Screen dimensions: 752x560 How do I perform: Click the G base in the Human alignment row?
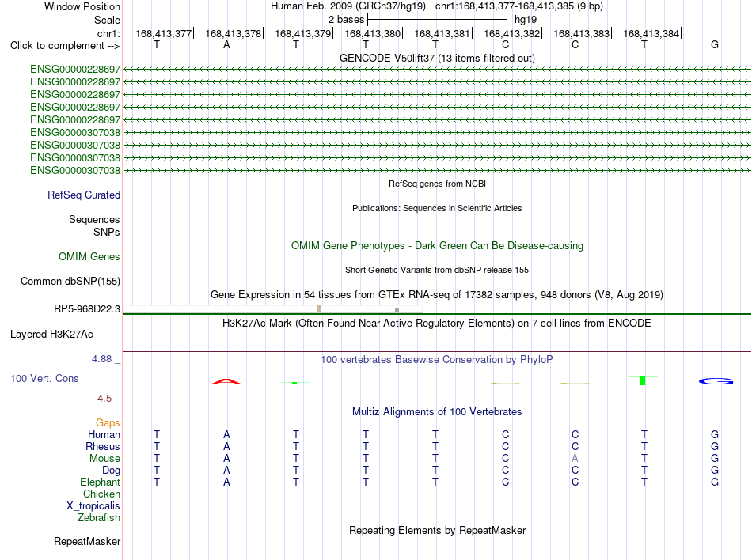(715, 434)
